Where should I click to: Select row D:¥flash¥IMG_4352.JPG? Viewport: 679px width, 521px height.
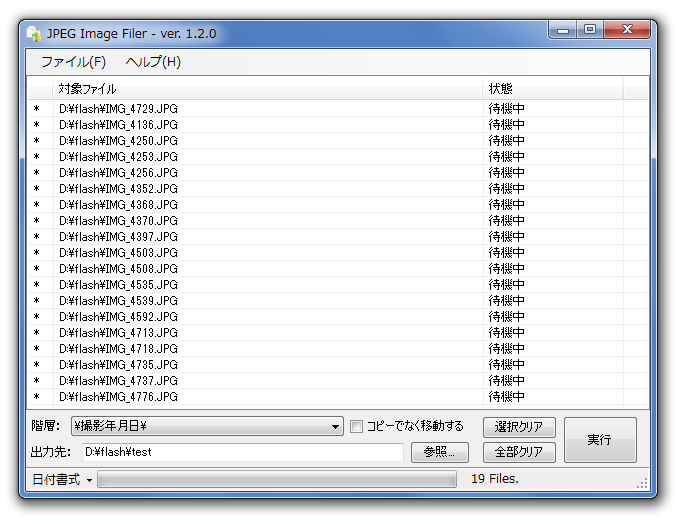pyautogui.click(x=338, y=189)
